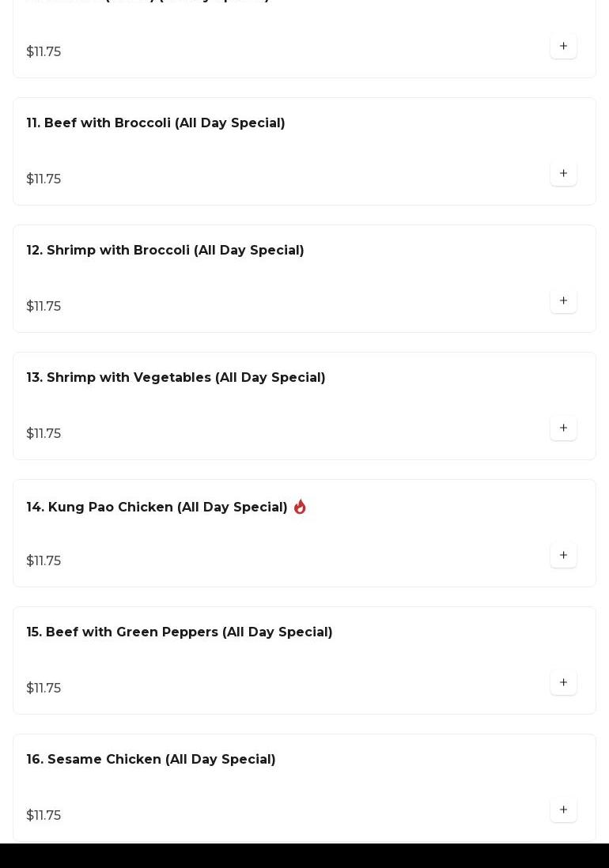Open 12. Shrimp with Broccoli item title
The image size is (609, 868).
[x=165, y=251]
